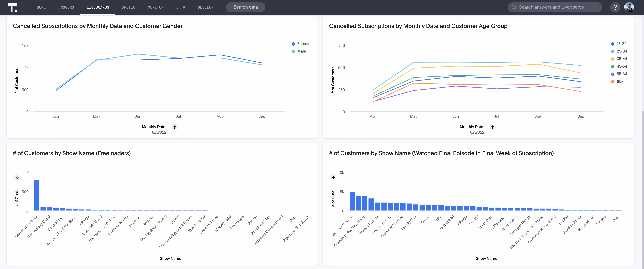Click the Lucifer label in Final Episode chart
Image resolution: width=644 pixels, height=269 pixels.
(564, 220)
